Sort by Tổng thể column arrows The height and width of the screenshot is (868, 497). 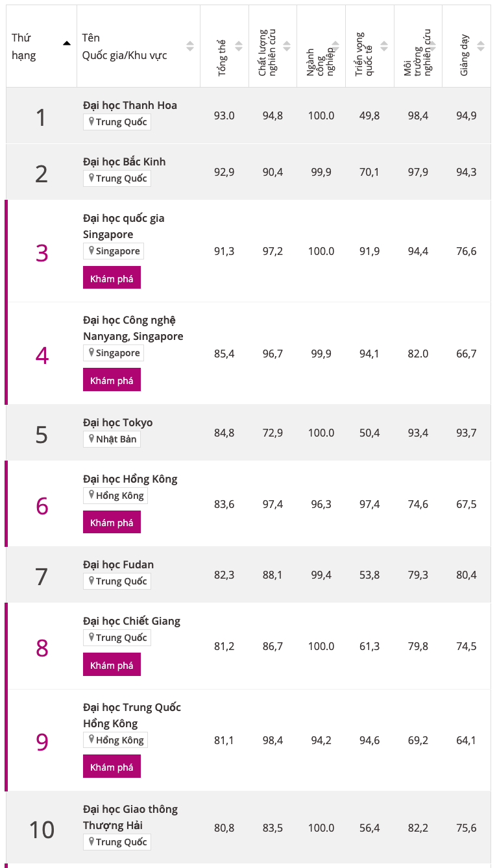click(239, 46)
